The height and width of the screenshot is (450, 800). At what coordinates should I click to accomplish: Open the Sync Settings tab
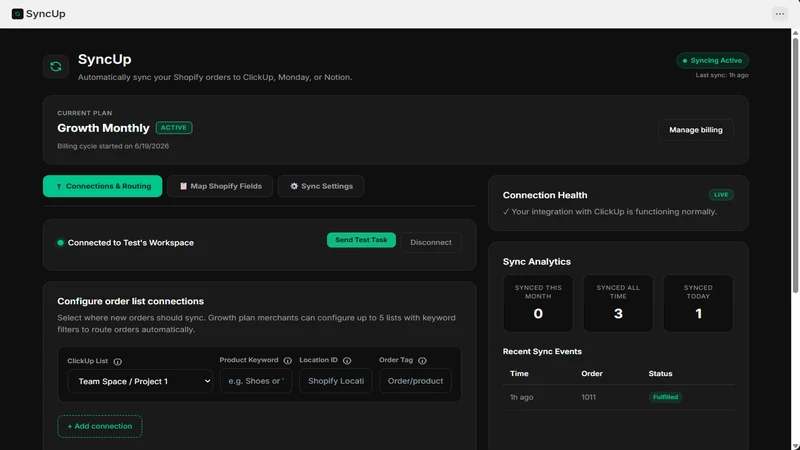pos(320,186)
